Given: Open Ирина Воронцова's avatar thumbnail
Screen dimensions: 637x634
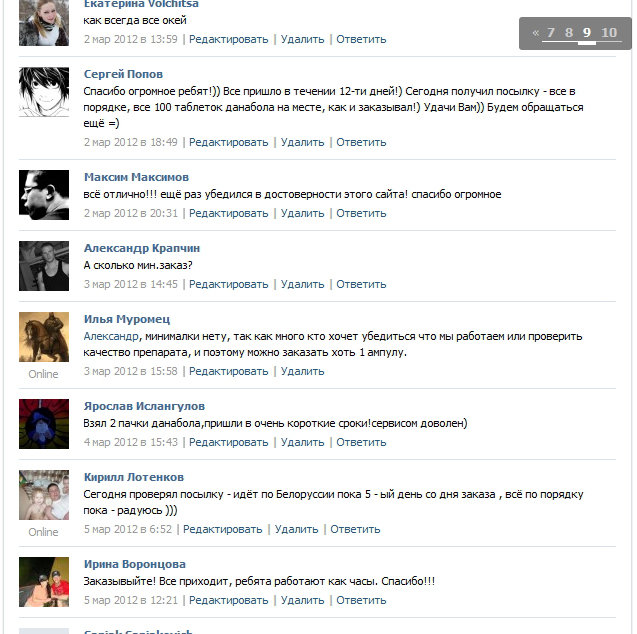Looking at the screenshot, I should (x=44, y=582).
